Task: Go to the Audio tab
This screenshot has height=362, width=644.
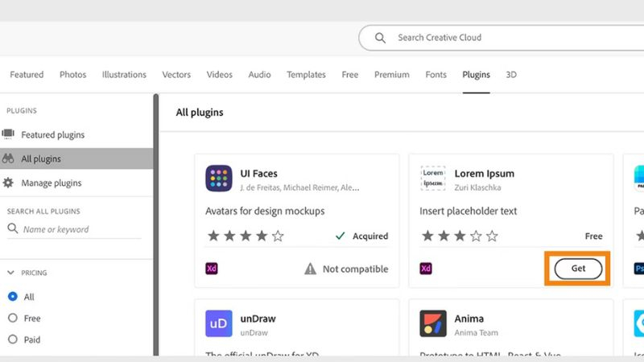Action: click(x=259, y=75)
